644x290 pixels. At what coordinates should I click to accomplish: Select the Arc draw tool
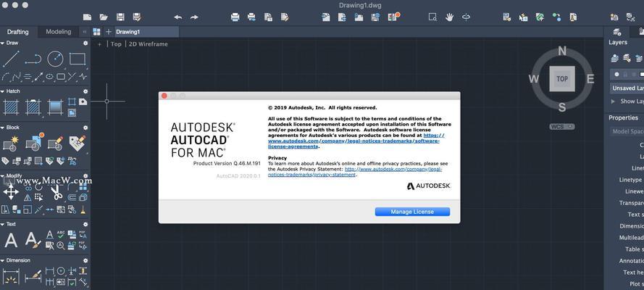5,76
